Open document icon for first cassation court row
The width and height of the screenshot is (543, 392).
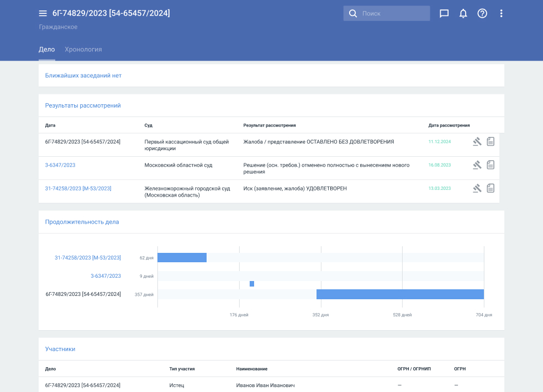(491, 142)
